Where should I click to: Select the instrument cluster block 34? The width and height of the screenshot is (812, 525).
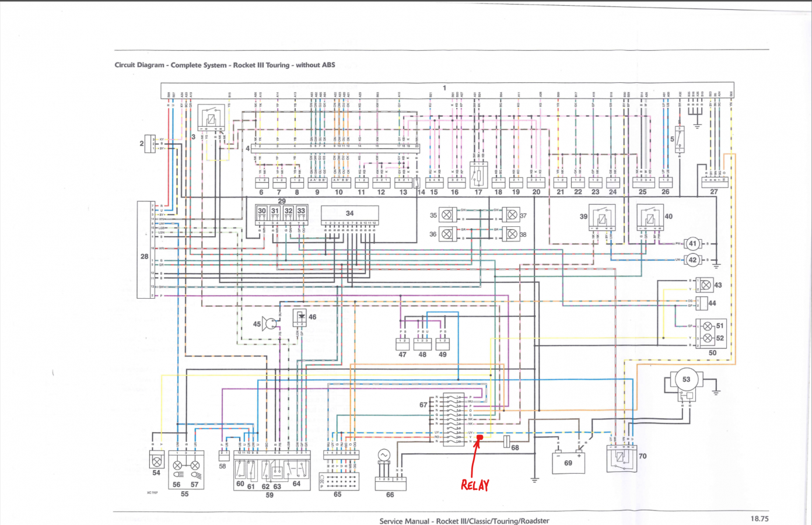(349, 213)
